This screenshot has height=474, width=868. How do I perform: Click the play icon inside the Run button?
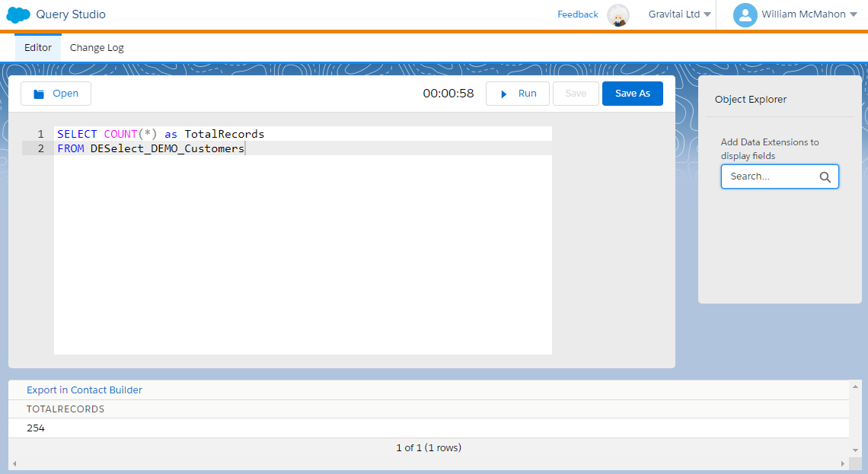coord(504,93)
